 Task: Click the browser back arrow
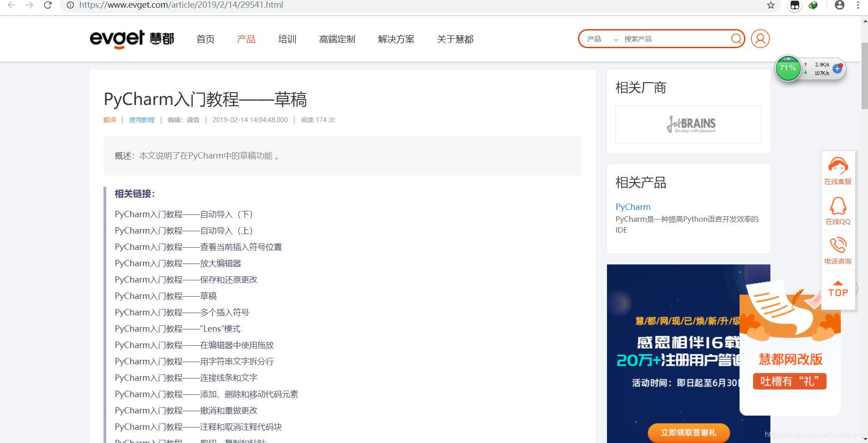[11, 5]
